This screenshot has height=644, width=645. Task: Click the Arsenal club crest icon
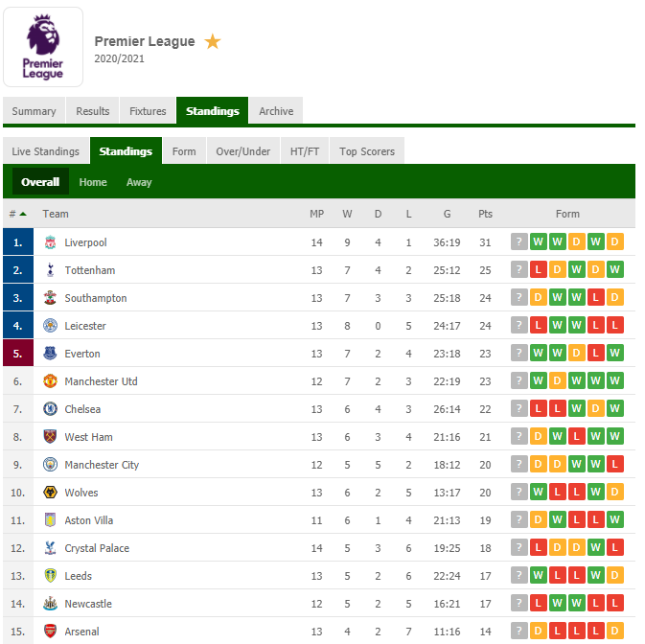(50, 632)
